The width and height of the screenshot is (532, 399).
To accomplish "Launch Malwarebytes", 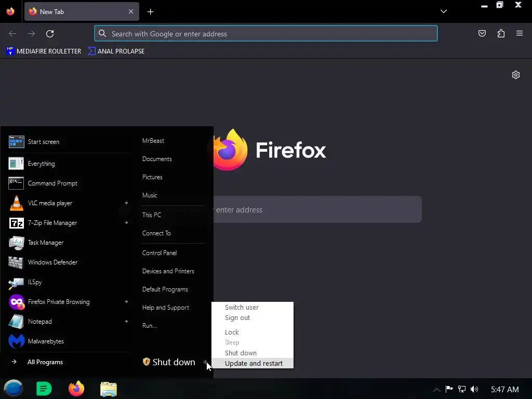I will click(x=69, y=341).
